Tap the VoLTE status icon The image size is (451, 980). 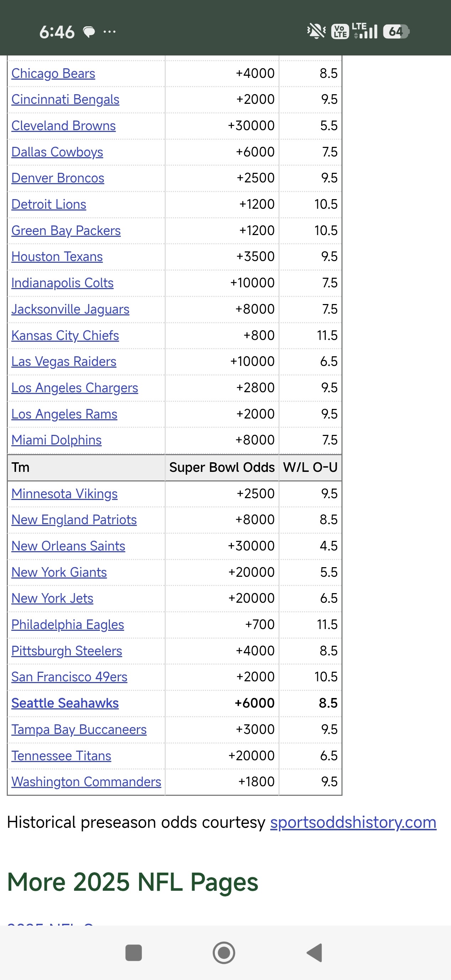[x=340, y=31]
